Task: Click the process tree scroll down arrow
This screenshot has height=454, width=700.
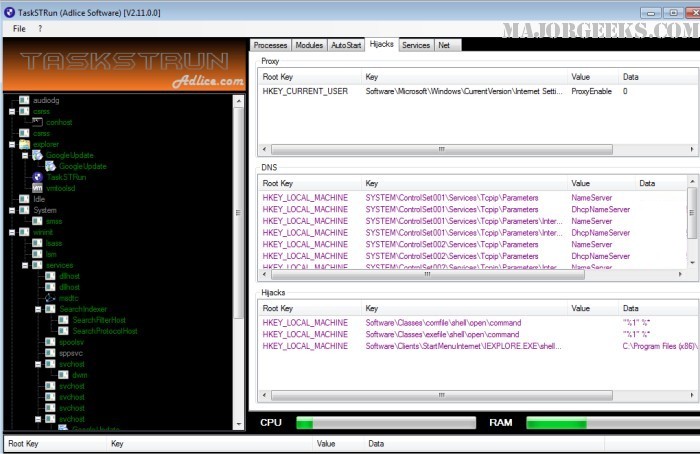Action: [x=239, y=424]
